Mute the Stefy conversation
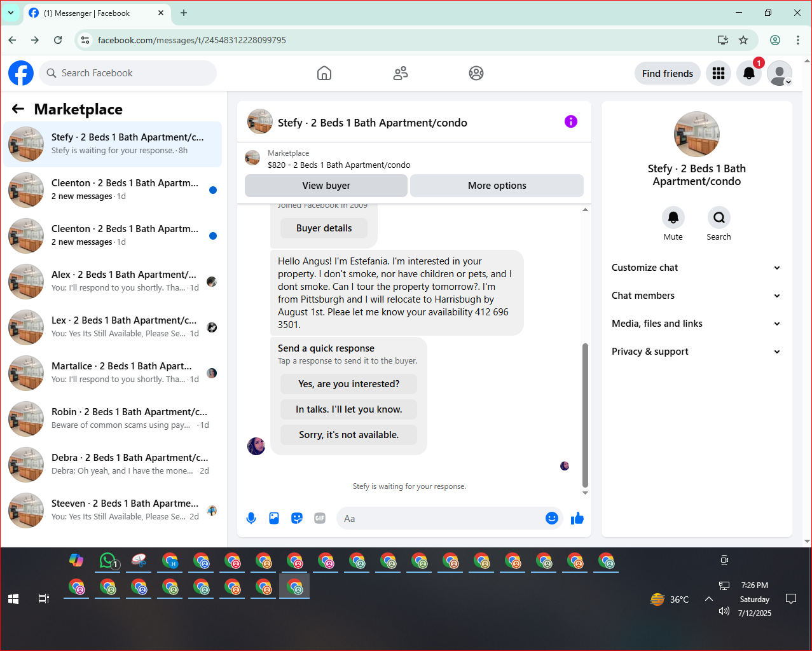The height and width of the screenshot is (651, 812). coord(673,217)
